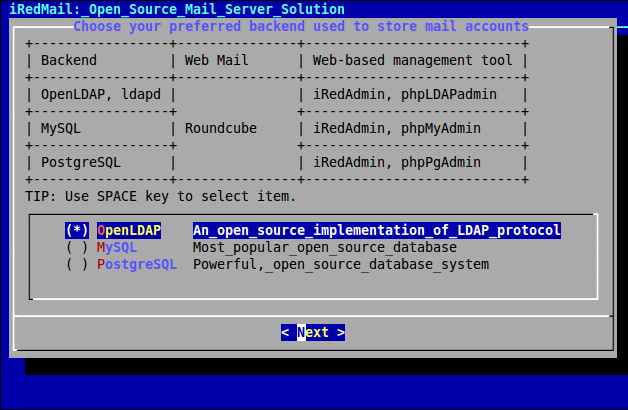The height and width of the screenshot is (410, 628).
Task: Select the OpenLDAP radio option
Action: coord(77,230)
